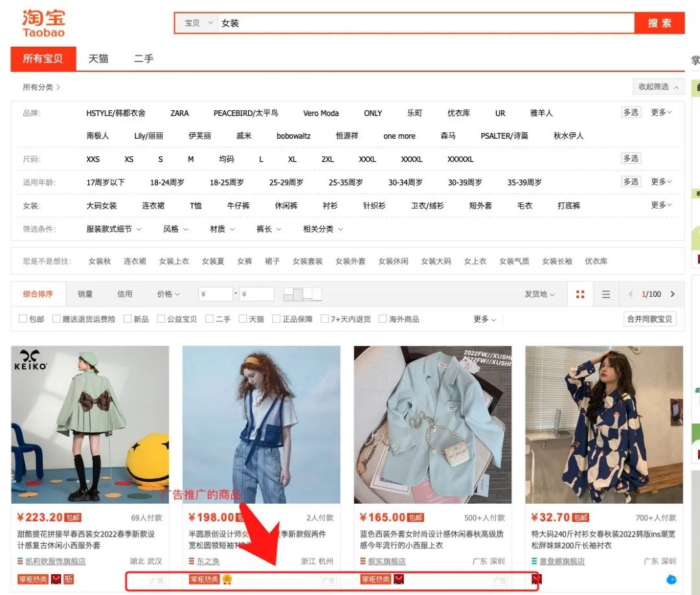Click the 合并同款宝贝 button

click(649, 319)
